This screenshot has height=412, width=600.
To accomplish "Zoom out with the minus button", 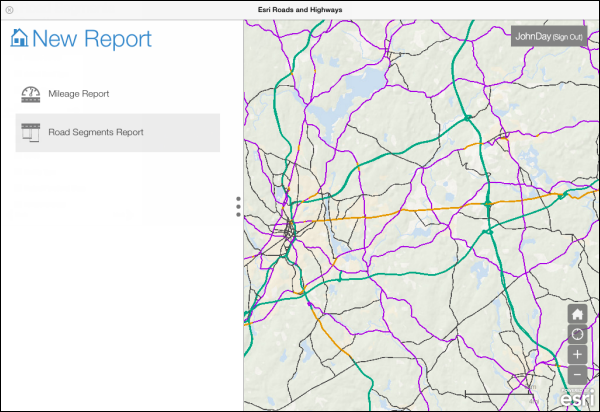I will pyautogui.click(x=577, y=374).
